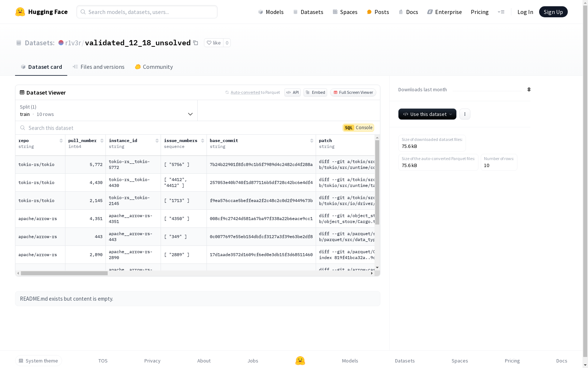Click the Sign Up button
The width and height of the screenshot is (588, 368).
[x=553, y=12]
